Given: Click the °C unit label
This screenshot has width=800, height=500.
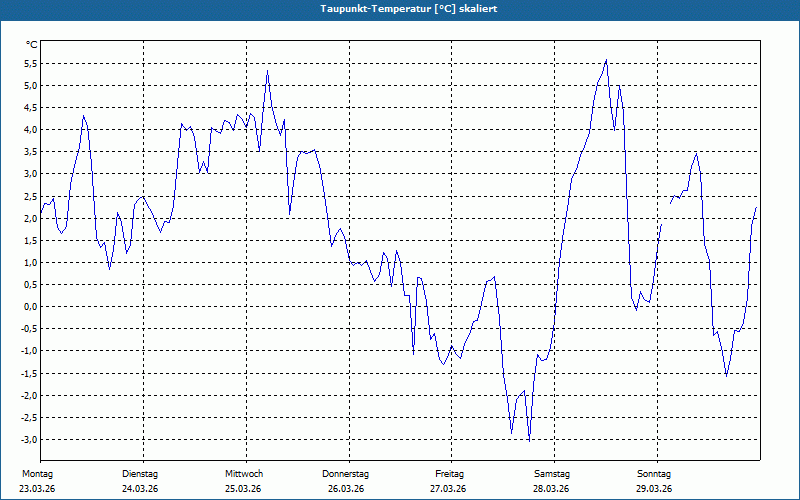Looking at the screenshot, I should (x=32, y=45).
